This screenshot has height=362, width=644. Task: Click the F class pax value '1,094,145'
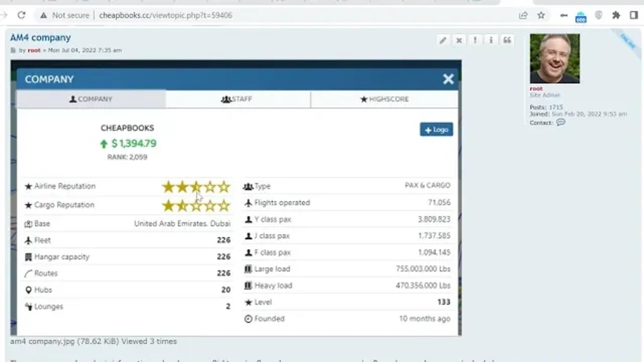(x=434, y=252)
